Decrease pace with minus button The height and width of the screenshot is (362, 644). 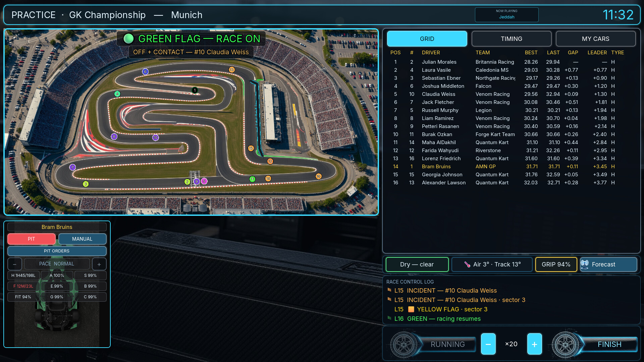[15, 264]
